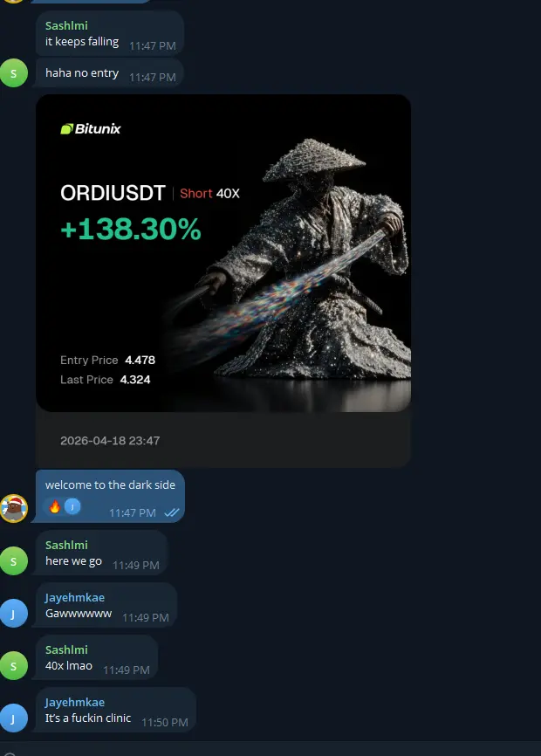Click the green S avatar next to '40x lmao'
The height and width of the screenshot is (756, 541).
(13, 666)
